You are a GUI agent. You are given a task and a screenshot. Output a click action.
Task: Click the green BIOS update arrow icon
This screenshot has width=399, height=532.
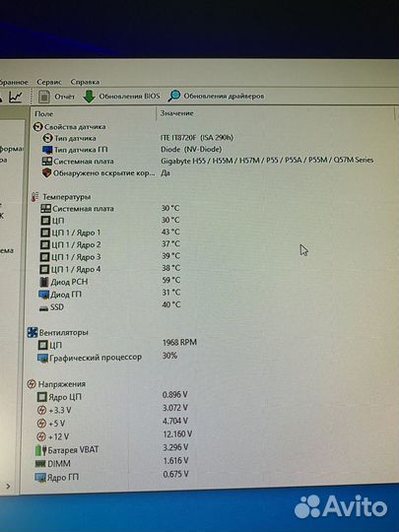pos(89,97)
